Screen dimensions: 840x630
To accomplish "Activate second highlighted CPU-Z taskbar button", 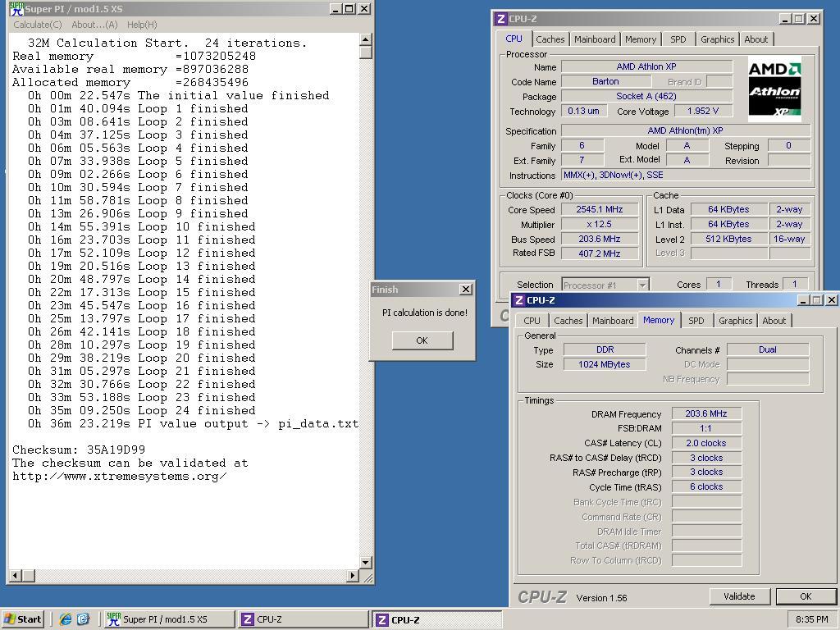I will (x=436, y=619).
